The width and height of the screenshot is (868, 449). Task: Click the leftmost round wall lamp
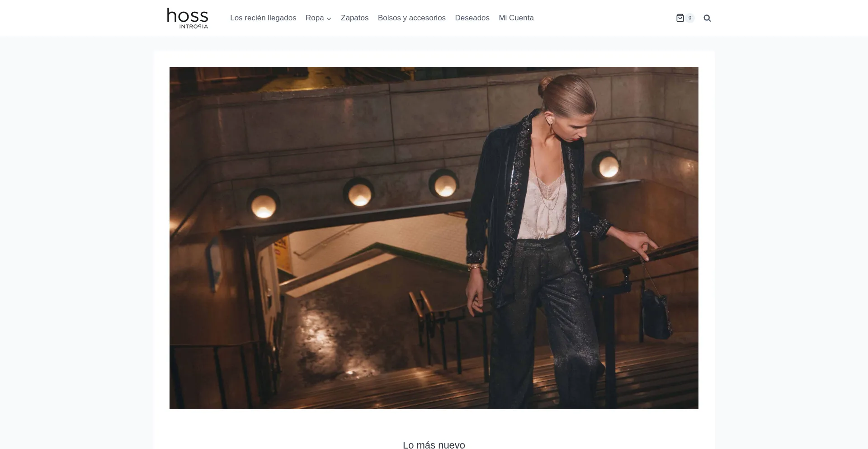tap(263, 205)
